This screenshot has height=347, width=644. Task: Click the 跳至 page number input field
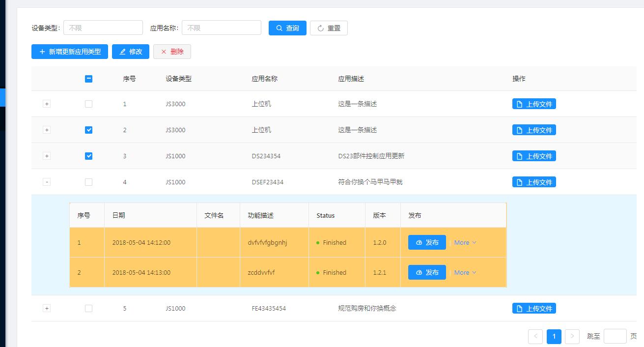click(x=615, y=336)
